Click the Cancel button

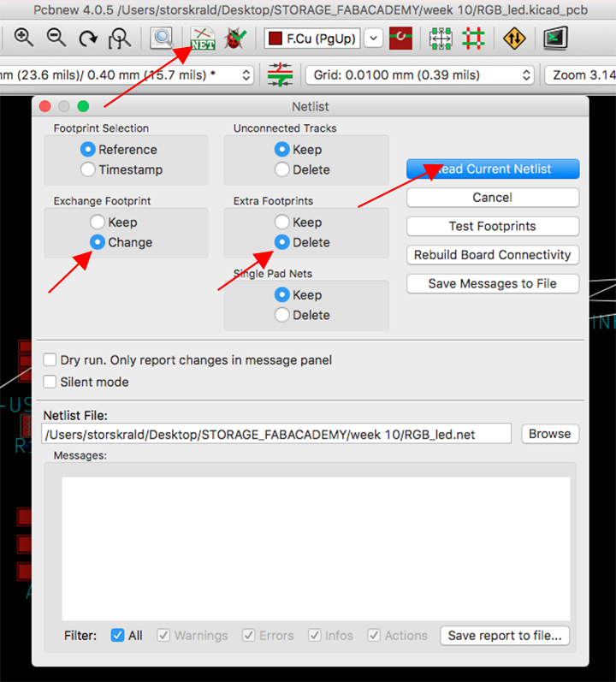point(493,198)
